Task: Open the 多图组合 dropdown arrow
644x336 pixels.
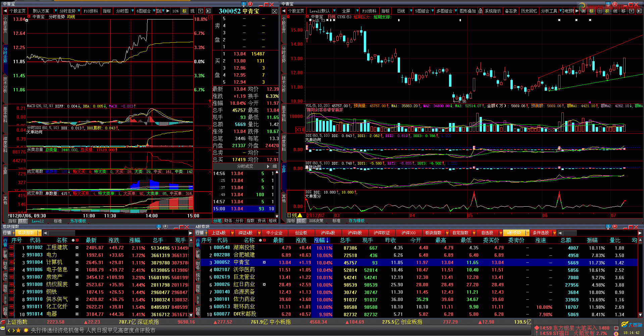Action: (456, 11)
